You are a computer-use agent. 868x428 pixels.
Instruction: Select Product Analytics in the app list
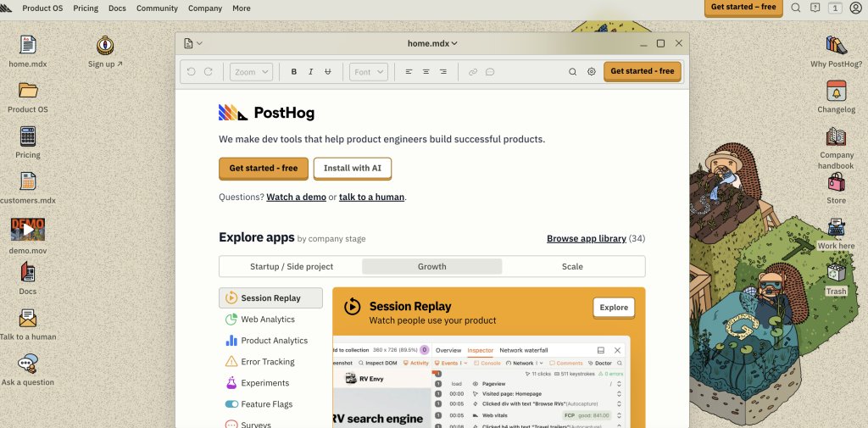click(x=270, y=341)
